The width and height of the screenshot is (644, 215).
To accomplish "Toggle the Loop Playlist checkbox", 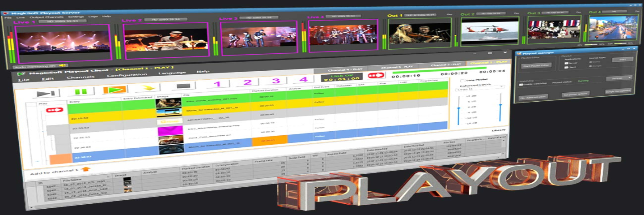I will (x=462, y=80).
